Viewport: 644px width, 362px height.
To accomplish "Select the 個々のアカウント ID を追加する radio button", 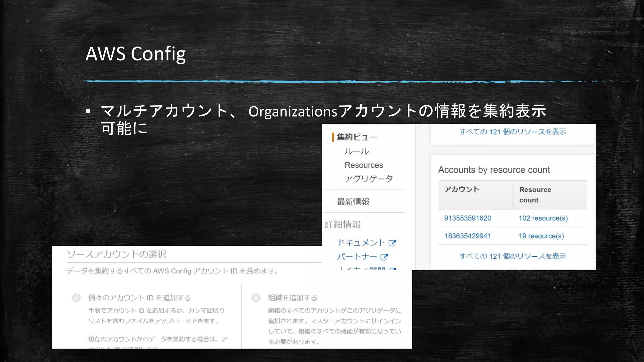I will click(x=76, y=298).
